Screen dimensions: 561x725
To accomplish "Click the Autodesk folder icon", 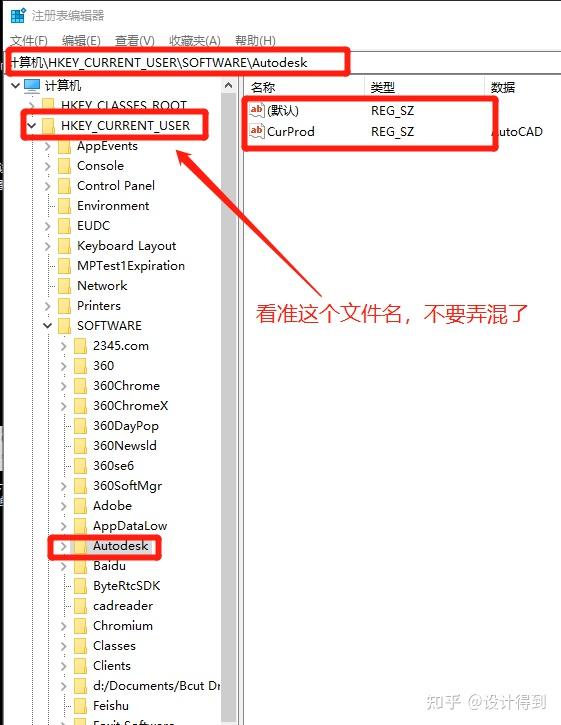I will pos(80,546).
